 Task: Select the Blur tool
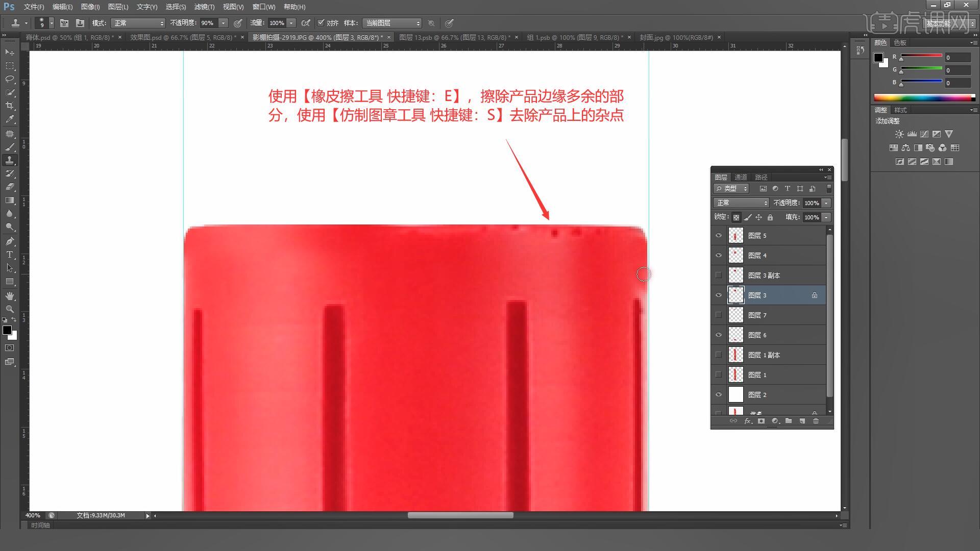coord(10,213)
